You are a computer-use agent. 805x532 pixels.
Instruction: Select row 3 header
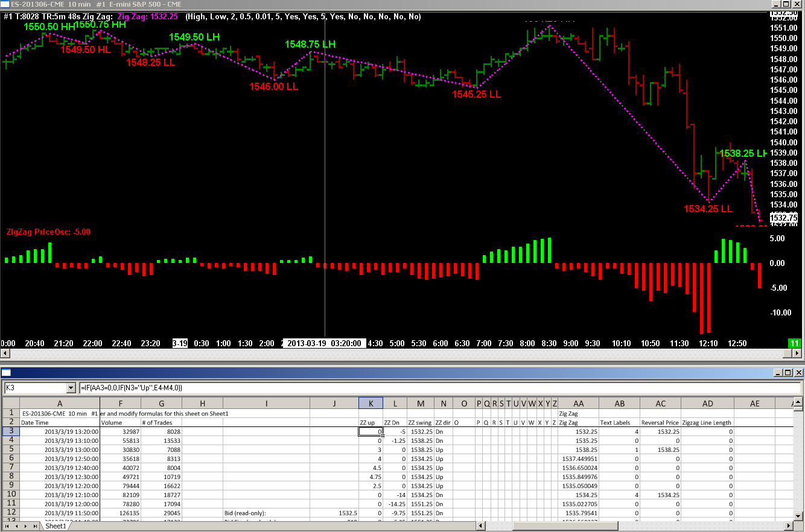point(11,431)
